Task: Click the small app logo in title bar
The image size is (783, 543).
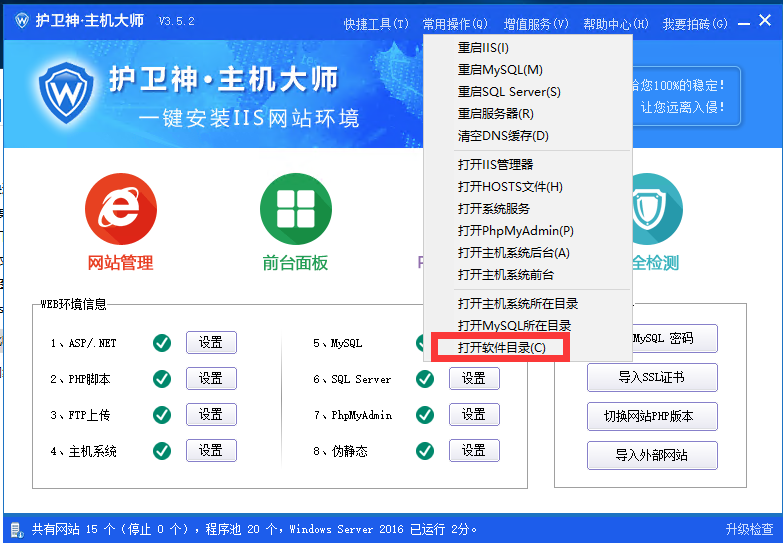Action: pos(21,21)
